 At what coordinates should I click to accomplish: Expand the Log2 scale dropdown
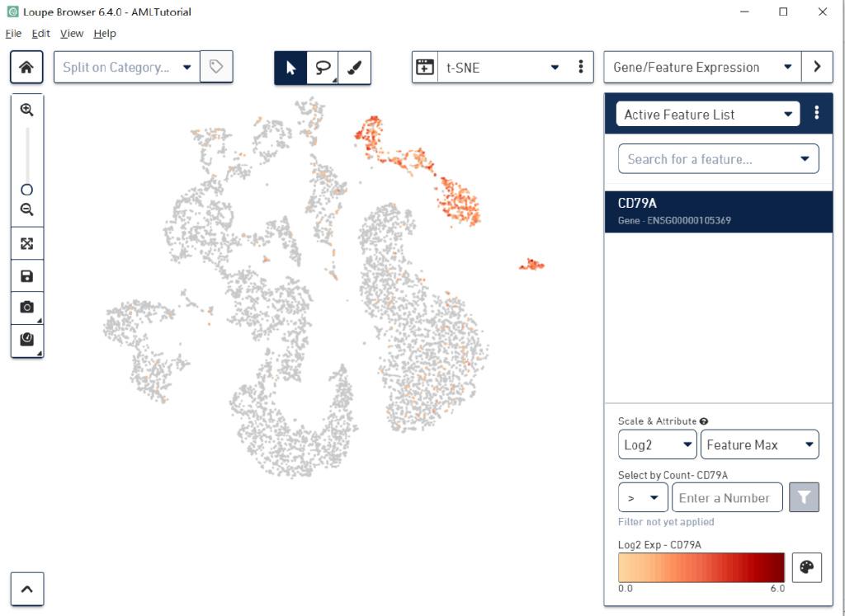click(657, 444)
